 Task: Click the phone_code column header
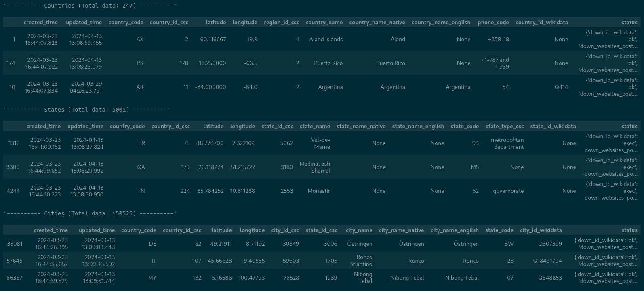coord(493,22)
